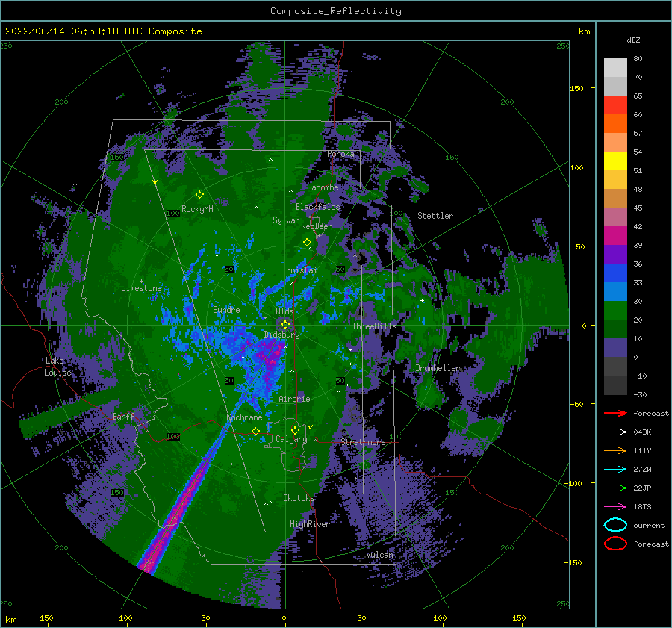Click the yellow diamond marker beside RockyMH
This screenshot has width=672, height=628.
coord(199,195)
